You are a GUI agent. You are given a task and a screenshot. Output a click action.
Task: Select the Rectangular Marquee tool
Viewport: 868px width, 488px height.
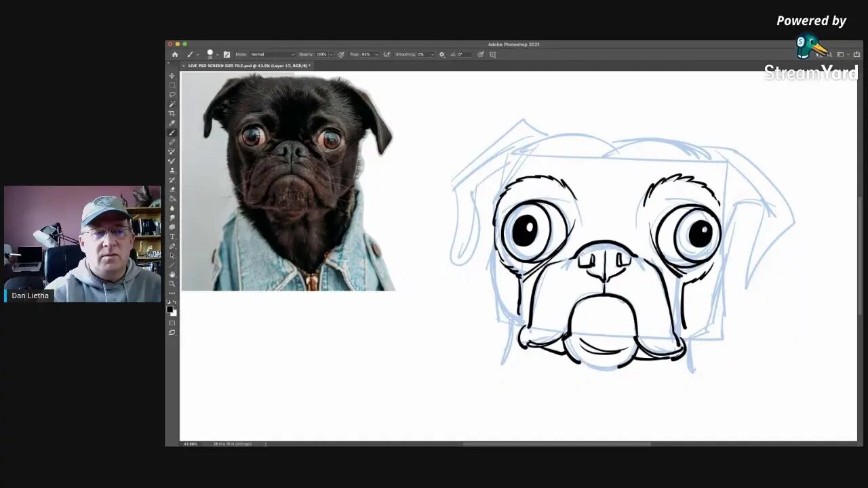point(172,85)
